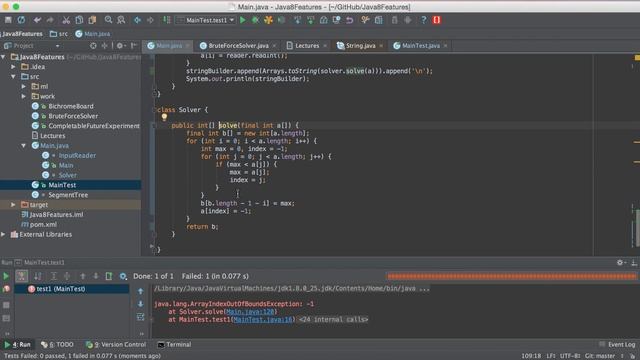
Task: Toggle hide passed tests button
Action: [22, 276]
